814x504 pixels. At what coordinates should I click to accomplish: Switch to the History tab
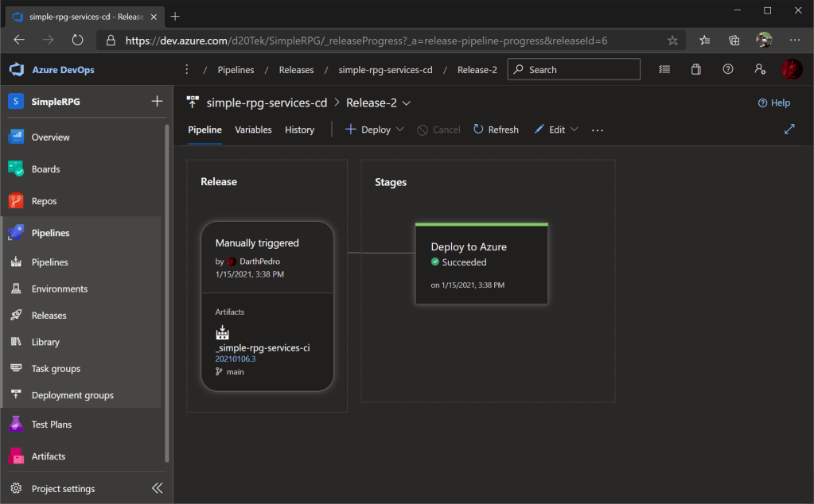click(299, 130)
